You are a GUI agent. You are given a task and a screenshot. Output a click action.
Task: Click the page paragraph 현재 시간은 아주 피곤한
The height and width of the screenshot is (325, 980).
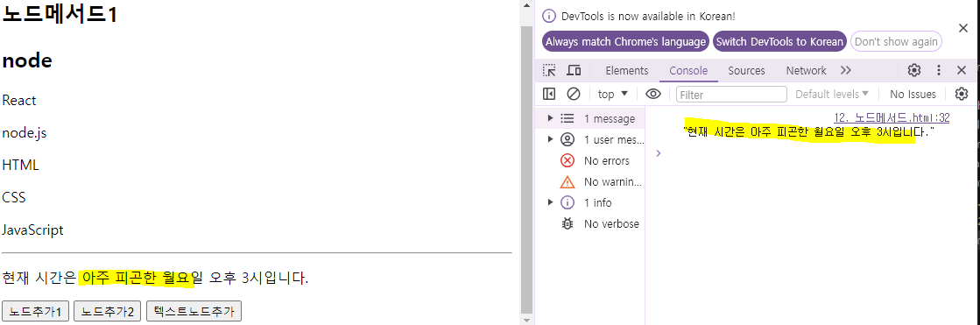coord(156,277)
